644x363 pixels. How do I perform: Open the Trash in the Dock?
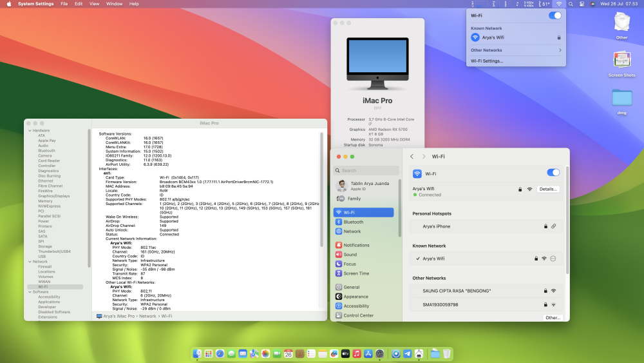(x=447, y=353)
